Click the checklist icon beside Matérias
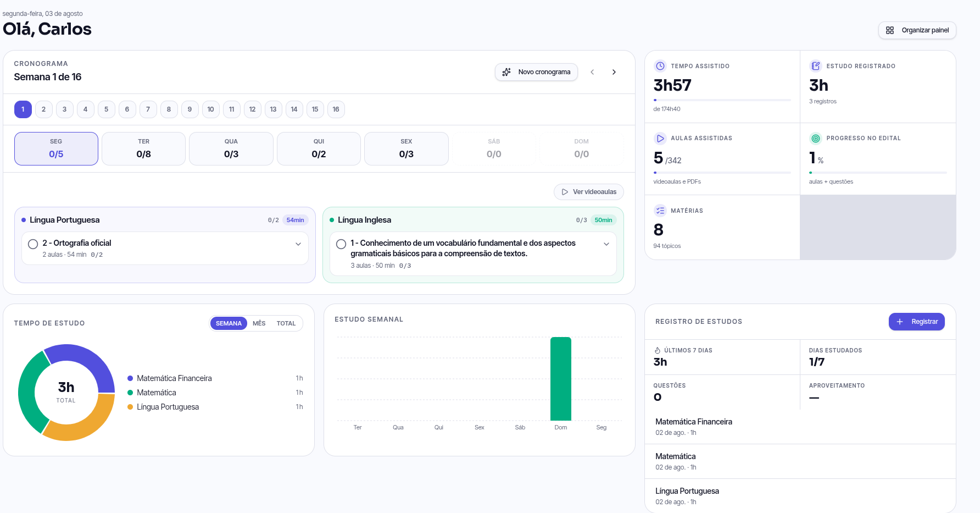Viewport: 980px width, 513px height. point(660,211)
